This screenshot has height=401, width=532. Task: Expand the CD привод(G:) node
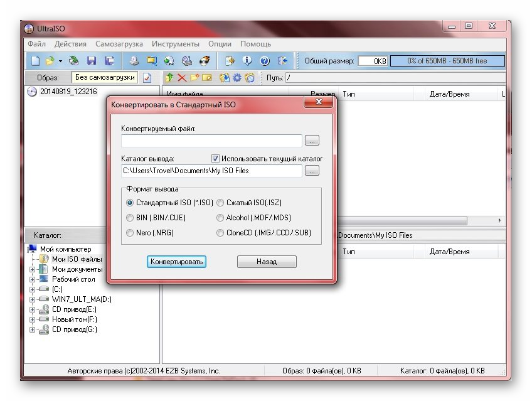pos(32,329)
